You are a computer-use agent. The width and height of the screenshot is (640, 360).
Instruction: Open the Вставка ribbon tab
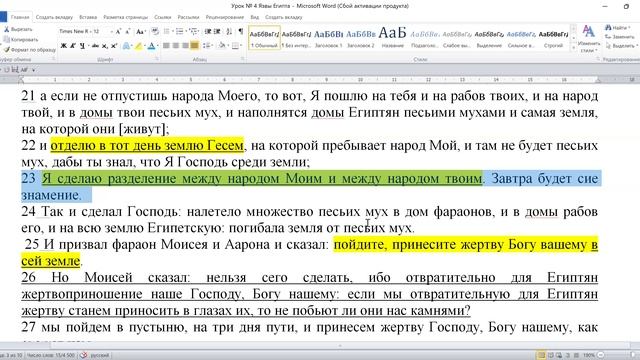tap(88, 17)
